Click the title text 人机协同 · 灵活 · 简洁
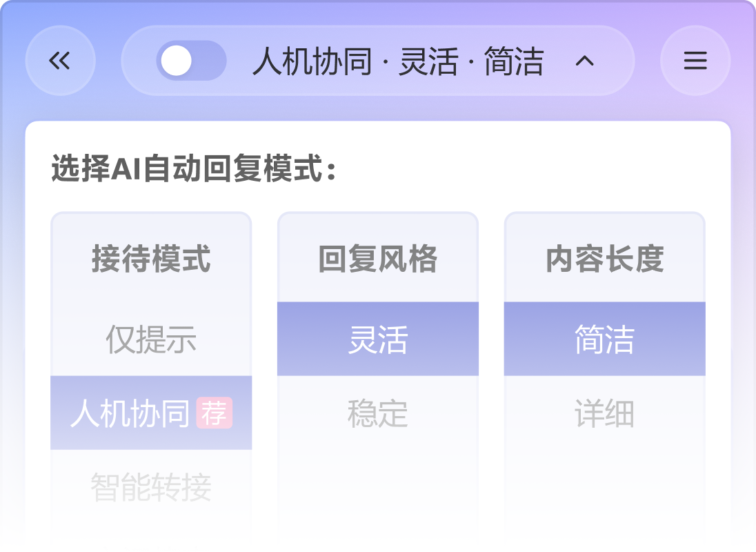The height and width of the screenshot is (552, 756). [400, 61]
